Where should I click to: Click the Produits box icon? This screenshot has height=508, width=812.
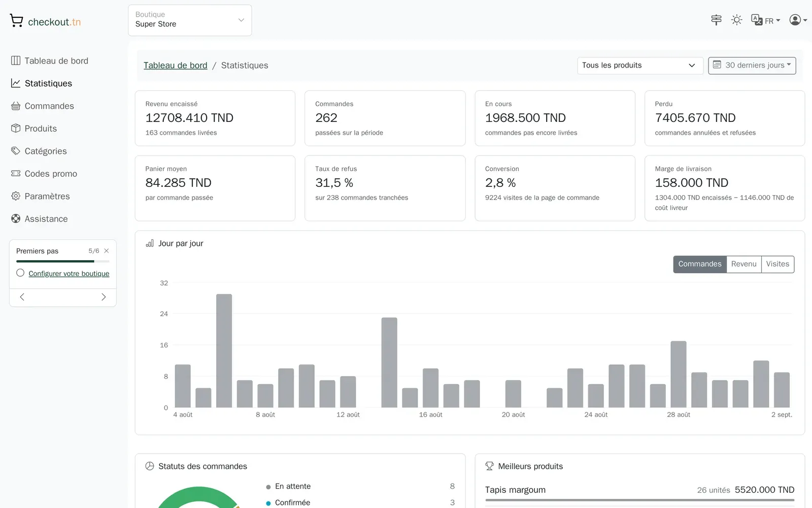16,128
